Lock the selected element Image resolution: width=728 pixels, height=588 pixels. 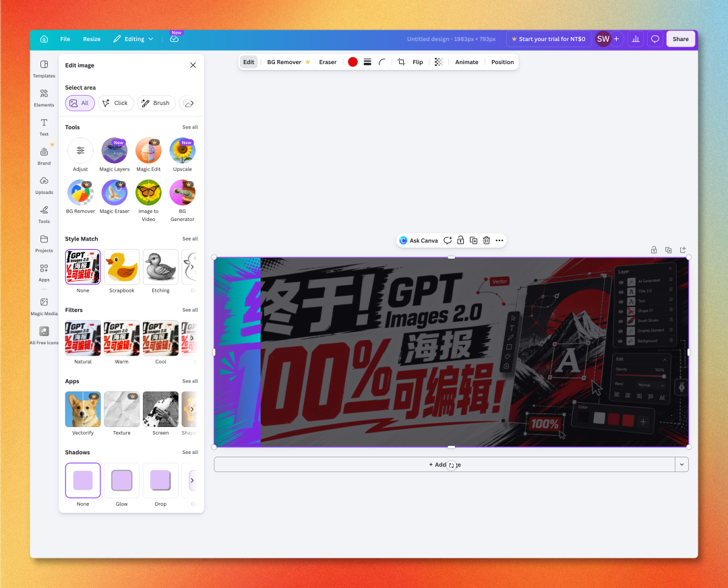coord(460,240)
